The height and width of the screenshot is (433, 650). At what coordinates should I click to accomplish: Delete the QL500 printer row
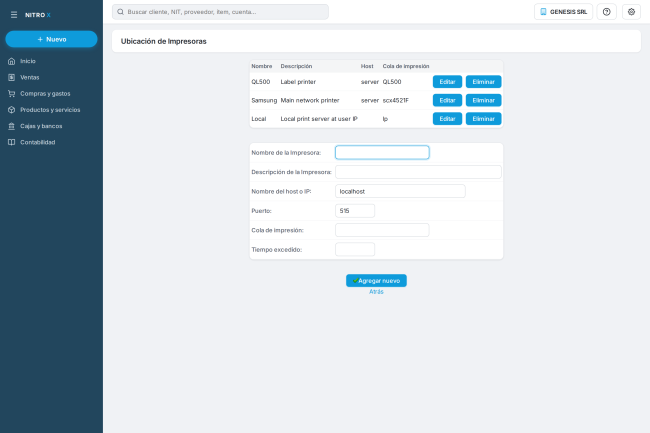coord(483,82)
